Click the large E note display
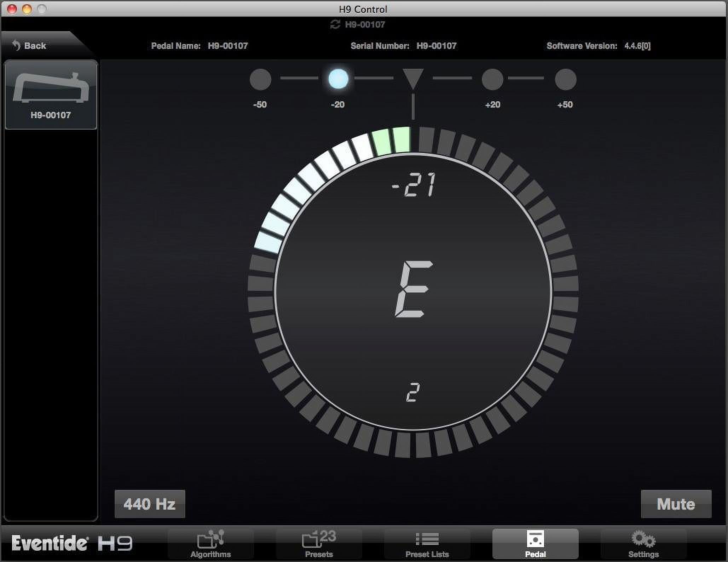728x562 pixels. point(413,289)
